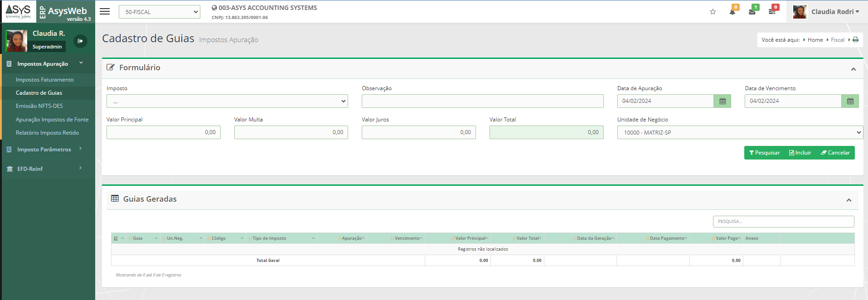Screen dimensions: 868x300
Task: Click the hamburger menu icon
Action: [x=105, y=12]
